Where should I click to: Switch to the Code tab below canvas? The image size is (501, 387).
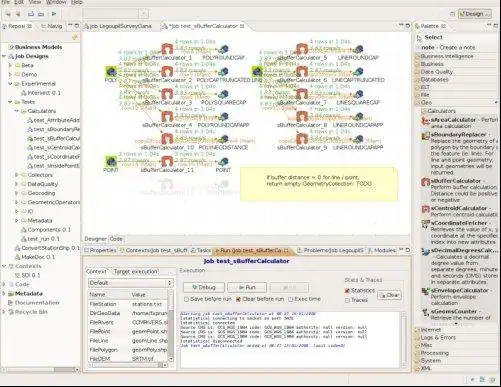(116, 239)
